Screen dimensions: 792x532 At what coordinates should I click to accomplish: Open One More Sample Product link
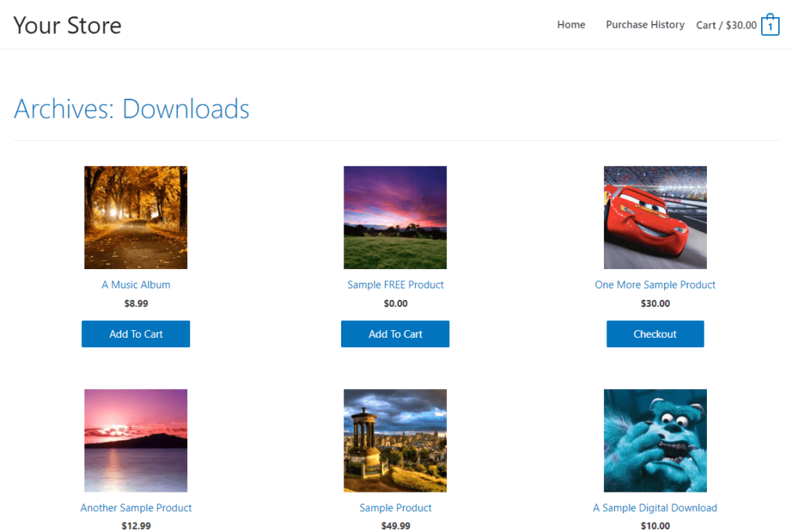[655, 285]
